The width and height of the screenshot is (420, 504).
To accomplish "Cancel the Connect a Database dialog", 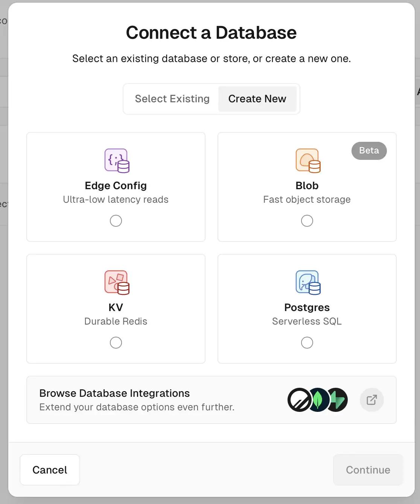I will [50, 470].
